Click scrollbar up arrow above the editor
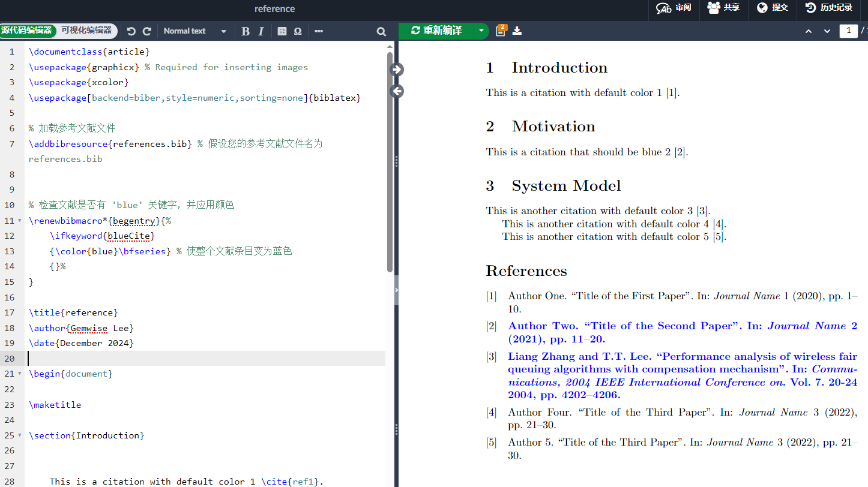The width and height of the screenshot is (868, 487). click(390, 46)
